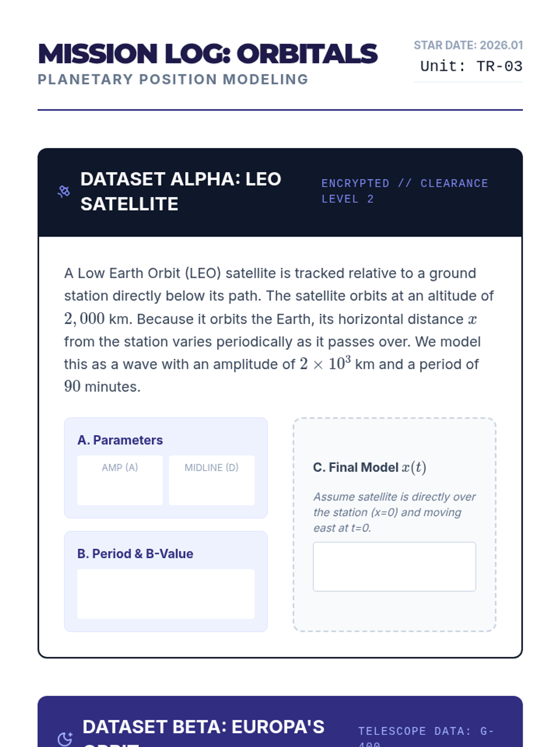Select the Dataset Alpha: LEO Satellite heading
The height and width of the screenshot is (747, 560).
(x=181, y=191)
